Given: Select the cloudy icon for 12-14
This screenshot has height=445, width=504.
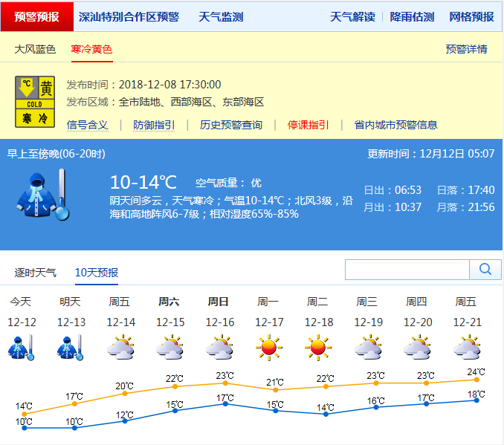Looking at the screenshot, I should (x=120, y=347).
